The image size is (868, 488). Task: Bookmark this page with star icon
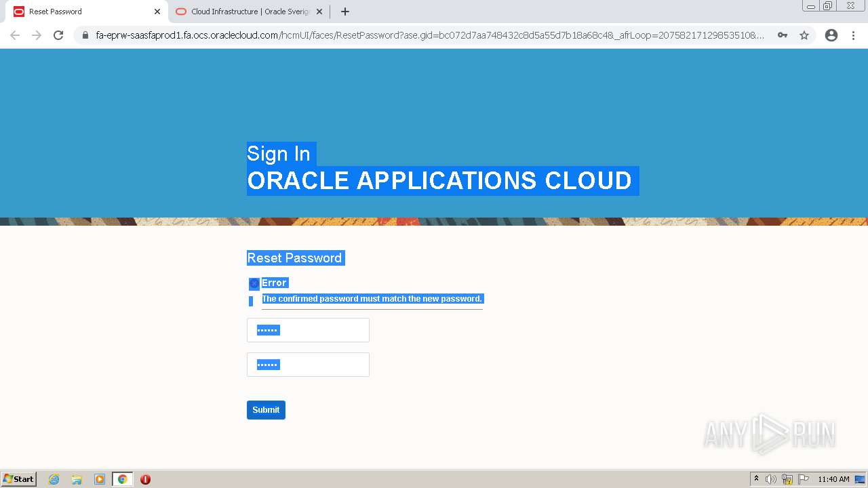pyautogui.click(x=804, y=35)
